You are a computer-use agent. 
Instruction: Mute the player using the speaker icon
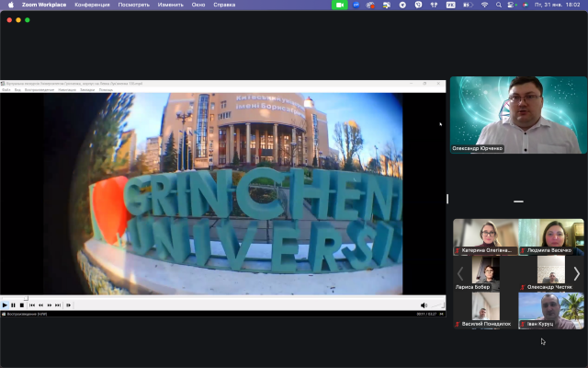tap(424, 305)
